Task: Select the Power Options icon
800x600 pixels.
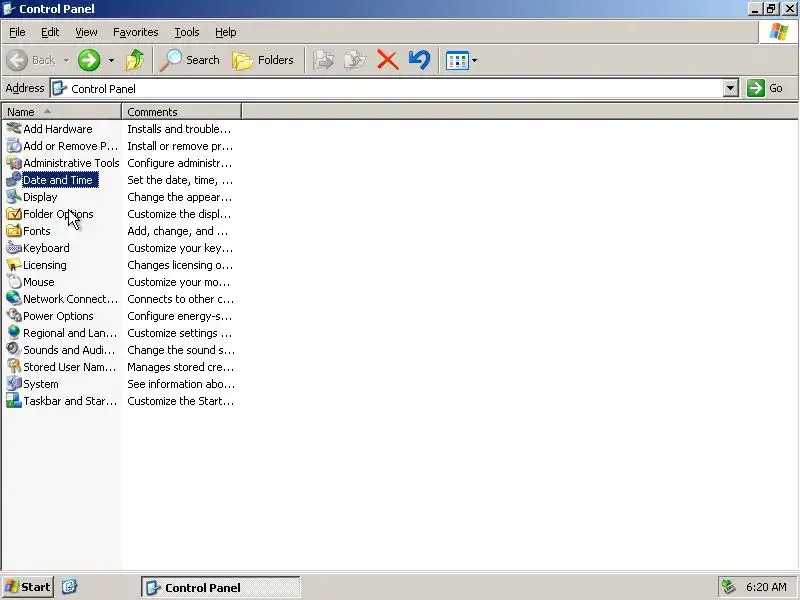Action: coord(14,316)
